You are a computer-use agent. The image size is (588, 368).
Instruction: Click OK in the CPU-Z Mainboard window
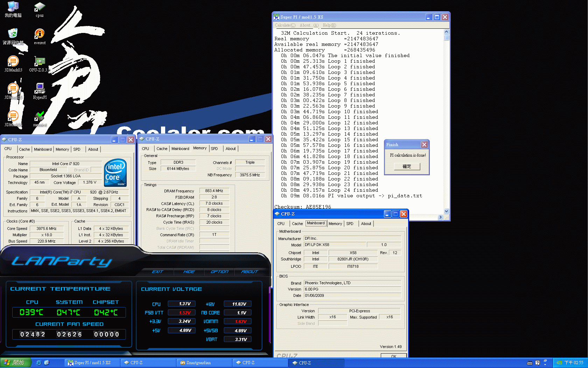[394, 356]
